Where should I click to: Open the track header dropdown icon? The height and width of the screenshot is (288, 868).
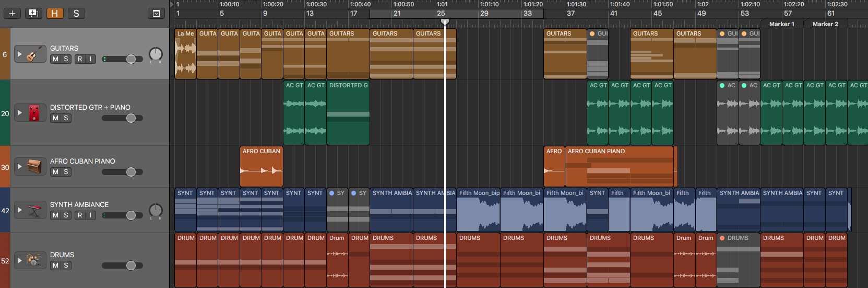point(156,13)
